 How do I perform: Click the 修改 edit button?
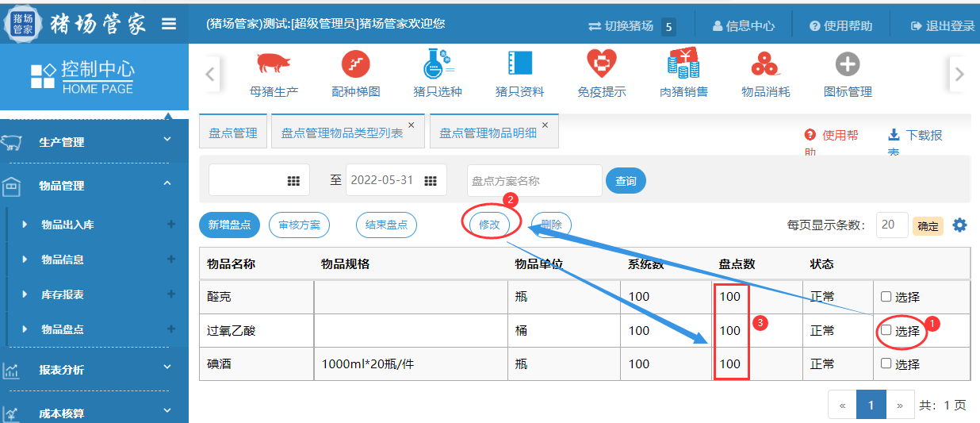pyautogui.click(x=489, y=225)
